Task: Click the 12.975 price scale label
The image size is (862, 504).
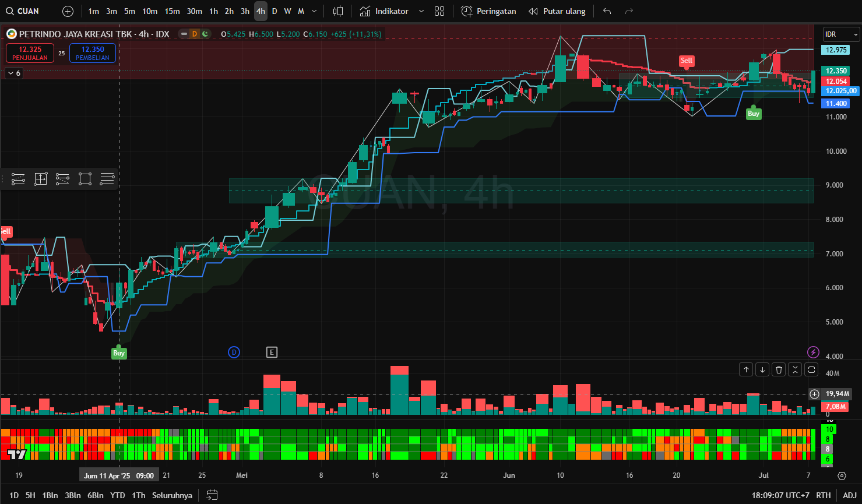Action: 836,50
